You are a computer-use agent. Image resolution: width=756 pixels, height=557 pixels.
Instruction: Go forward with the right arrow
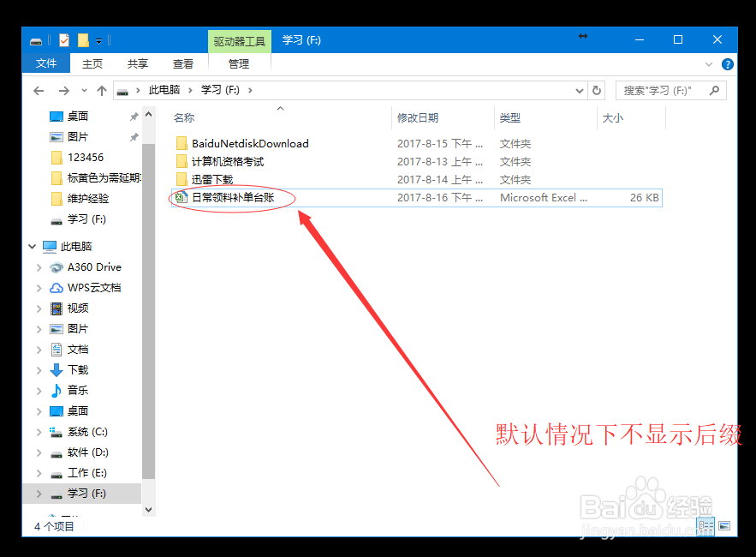[63, 91]
